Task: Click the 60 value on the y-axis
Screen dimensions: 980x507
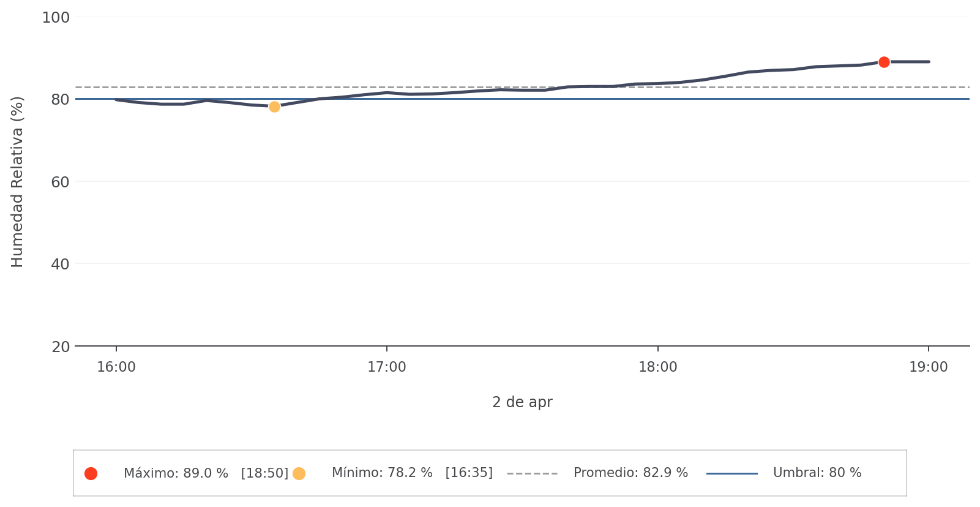Action: (x=60, y=182)
